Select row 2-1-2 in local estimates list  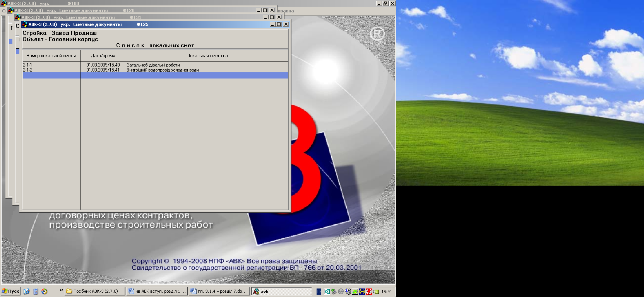click(x=155, y=70)
